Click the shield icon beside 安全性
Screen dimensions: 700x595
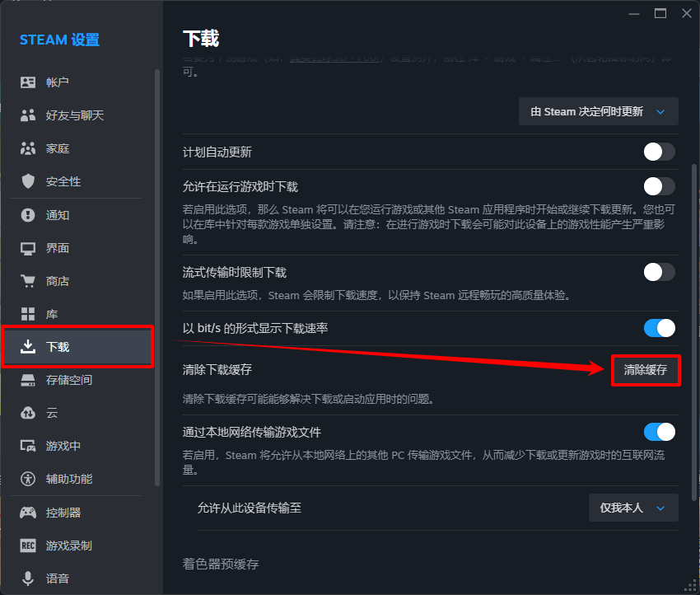[x=28, y=181]
